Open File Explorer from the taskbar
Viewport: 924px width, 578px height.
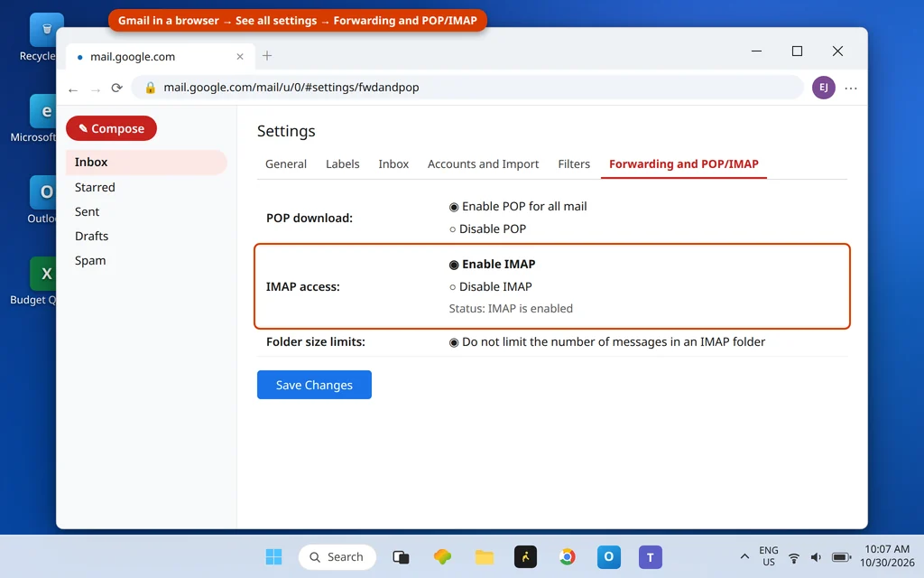coord(484,556)
